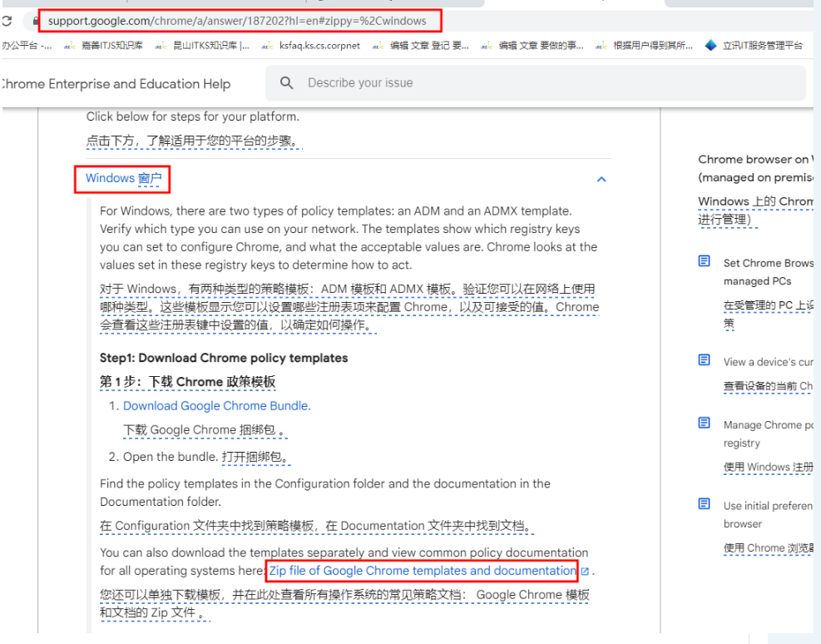The width and height of the screenshot is (821, 644).
Task: Click article icon beside Manage Chrome registry
Action: tap(705, 423)
